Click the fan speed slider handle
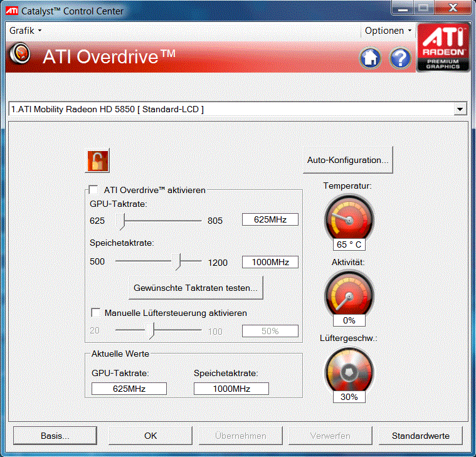This screenshot has height=457, width=476. (150, 331)
